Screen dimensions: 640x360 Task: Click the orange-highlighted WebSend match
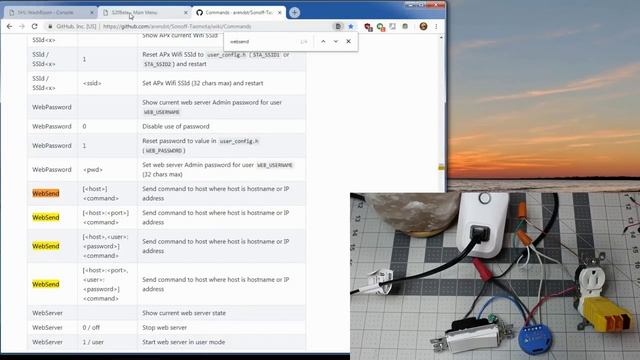(46, 193)
